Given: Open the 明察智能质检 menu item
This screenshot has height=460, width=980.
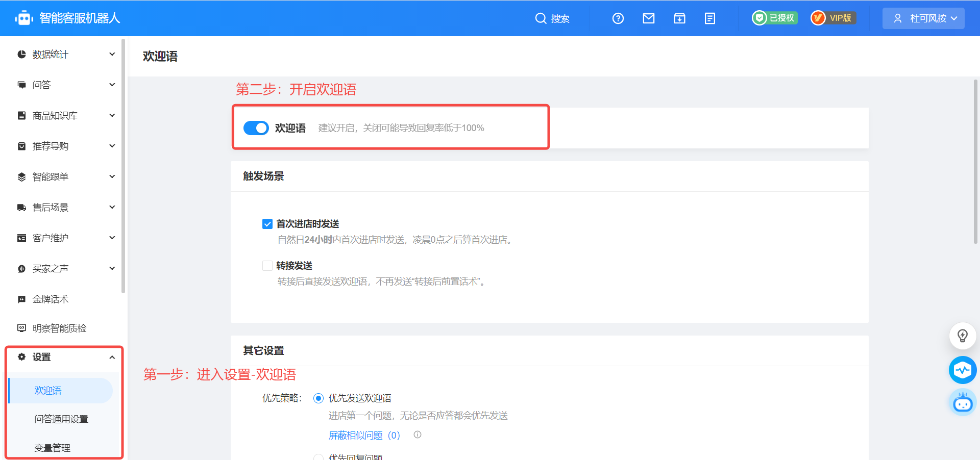Looking at the screenshot, I should click(60, 328).
